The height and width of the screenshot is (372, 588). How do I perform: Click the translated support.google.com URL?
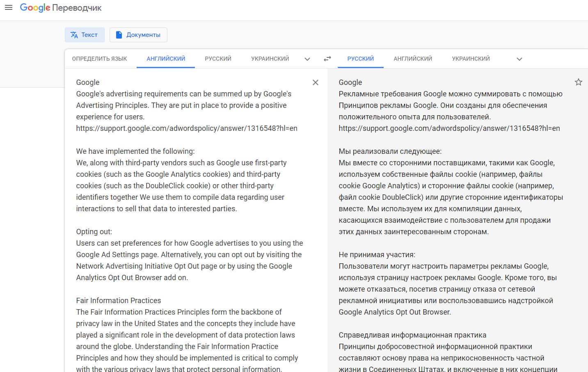449,128
